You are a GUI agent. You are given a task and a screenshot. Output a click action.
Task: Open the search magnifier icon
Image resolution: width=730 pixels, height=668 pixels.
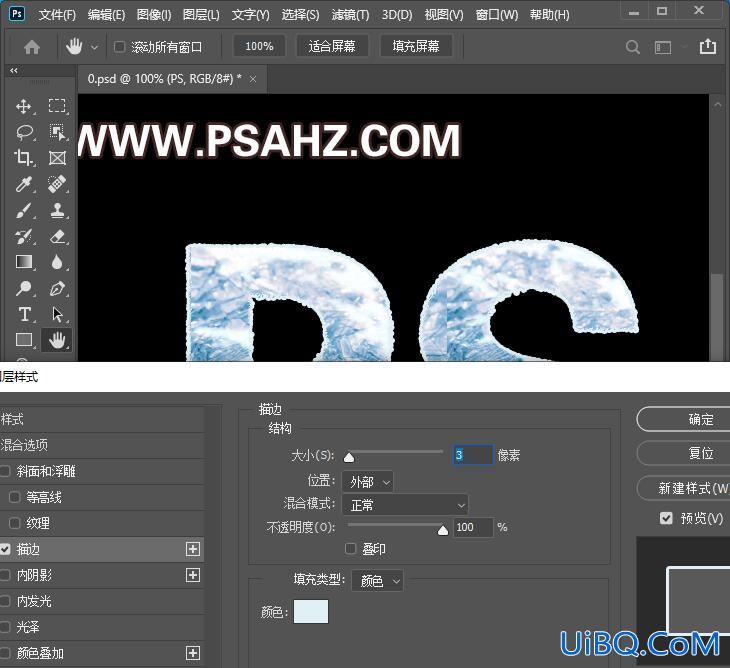632,47
